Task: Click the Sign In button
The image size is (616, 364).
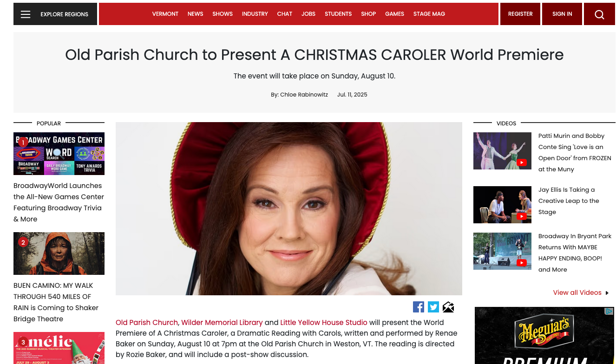Action: (x=562, y=14)
